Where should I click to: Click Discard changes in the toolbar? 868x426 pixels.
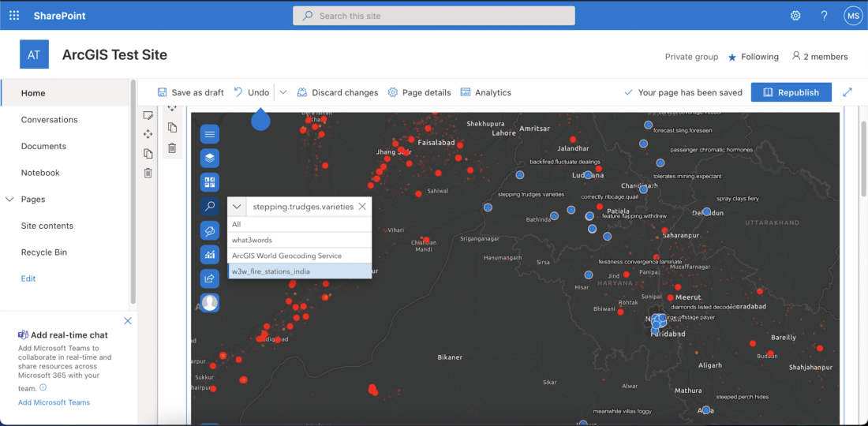[338, 92]
